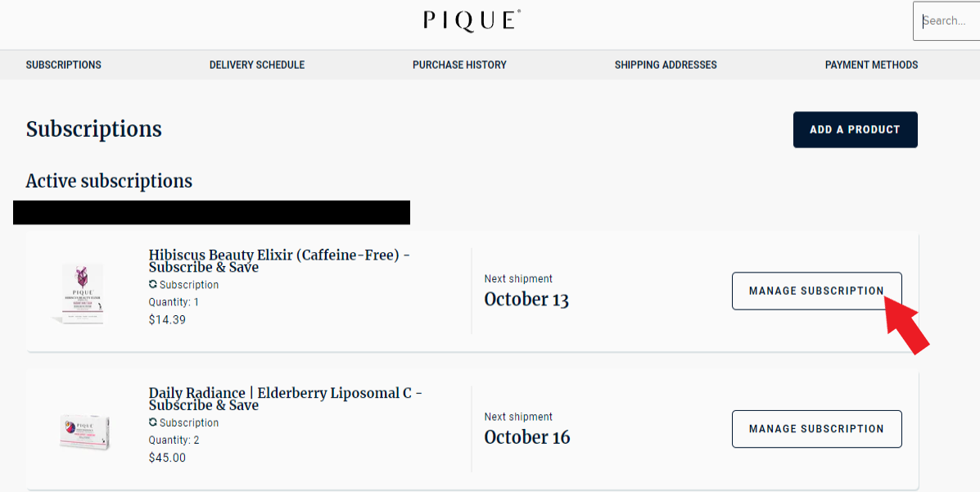This screenshot has height=492, width=980.
Task: Click the Active subscriptions heading
Action: [109, 181]
